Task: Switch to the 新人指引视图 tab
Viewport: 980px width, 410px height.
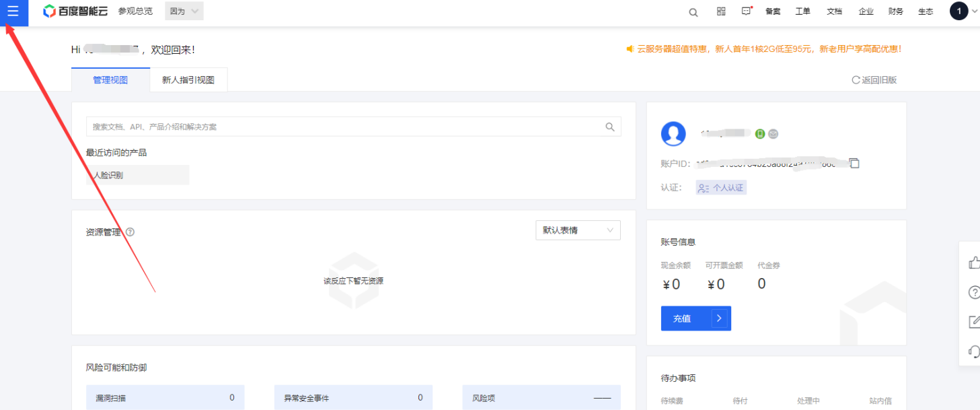Action: click(188, 79)
